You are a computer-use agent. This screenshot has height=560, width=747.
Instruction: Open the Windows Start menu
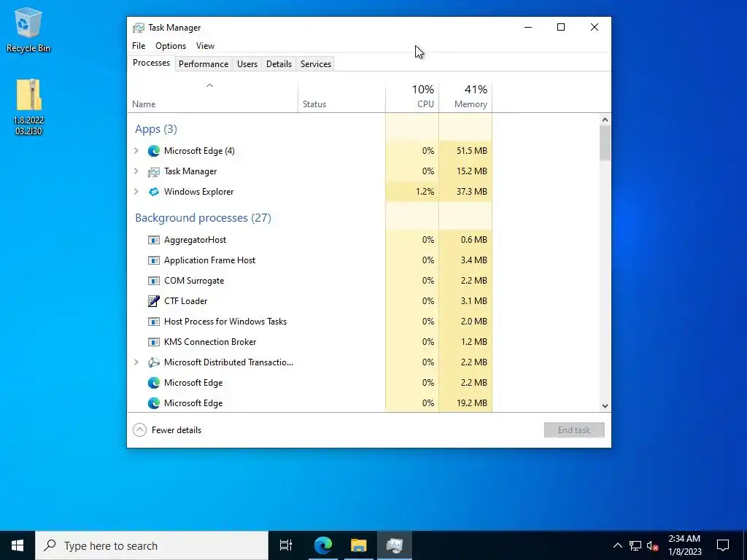pyautogui.click(x=18, y=545)
